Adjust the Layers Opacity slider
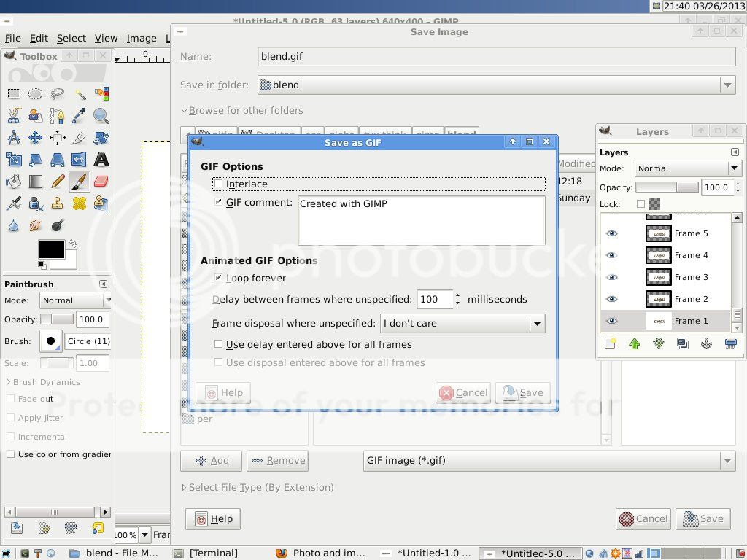The image size is (747, 560). pos(667,187)
